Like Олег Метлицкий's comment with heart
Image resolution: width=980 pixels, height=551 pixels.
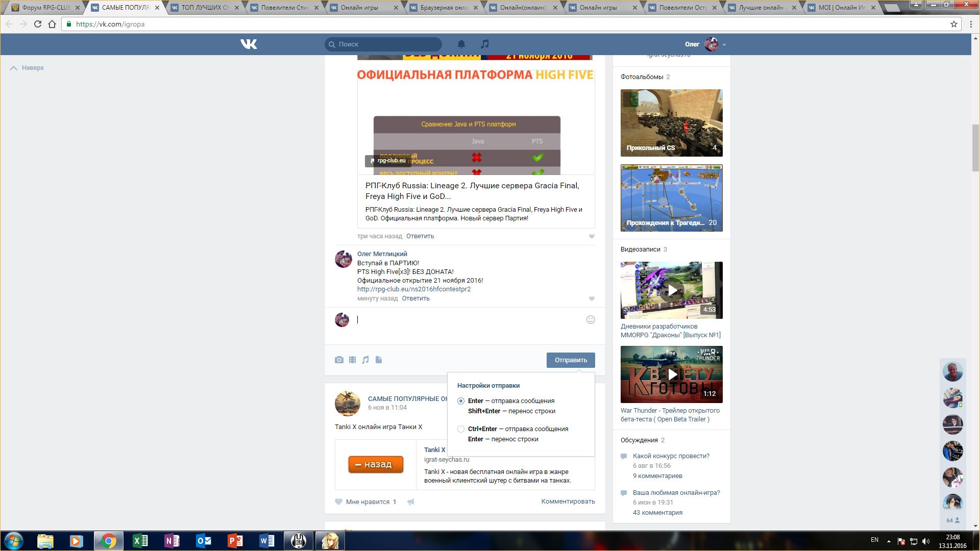(592, 299)
